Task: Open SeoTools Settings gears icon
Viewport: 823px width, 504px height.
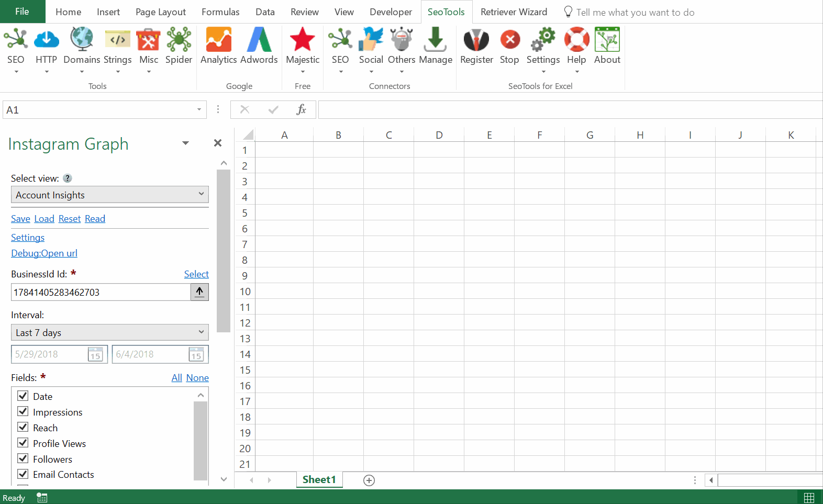Action: pos(543,40)
